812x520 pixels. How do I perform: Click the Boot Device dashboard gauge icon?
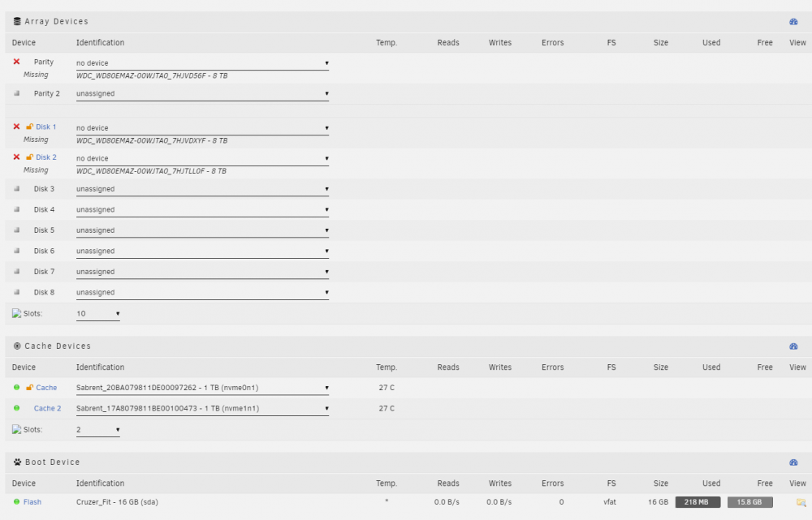(793, 462)
